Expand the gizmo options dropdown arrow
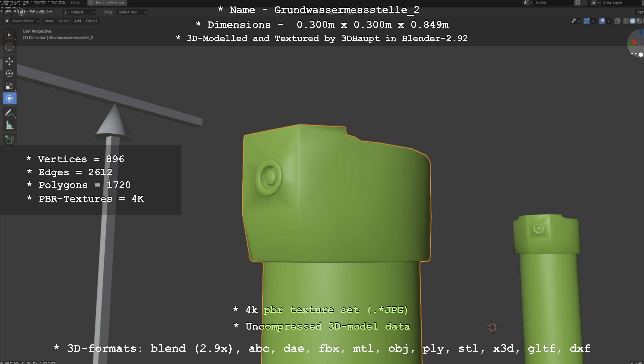The width and height of the screenshot is (644, 364). click(593, 21)
